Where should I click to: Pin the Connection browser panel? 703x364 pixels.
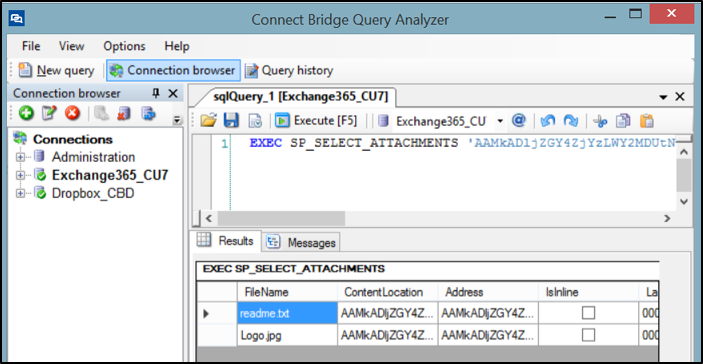(156, 93)
